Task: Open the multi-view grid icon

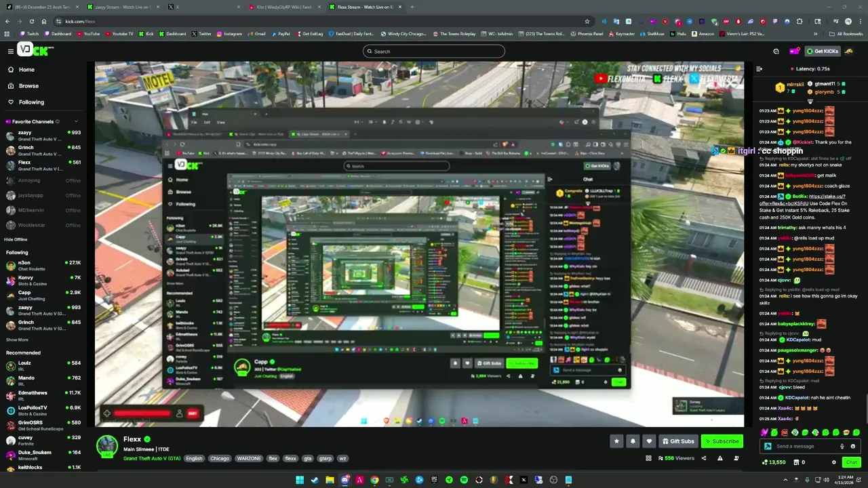Action: tap(648, 458)
